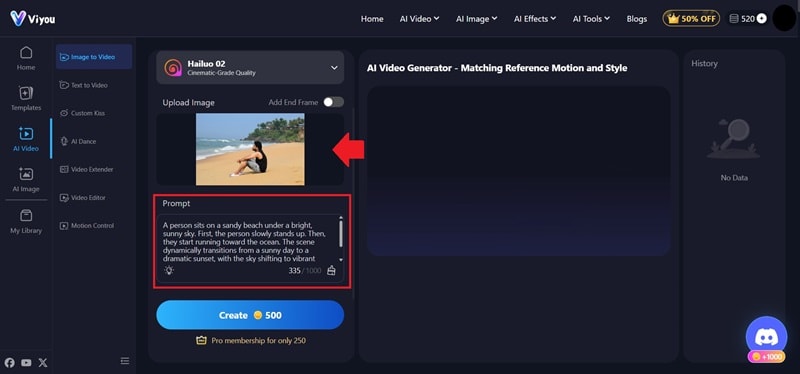Select the Image to Video tool
Viewport: 800px width, 374px height.
tap(94, 57)
